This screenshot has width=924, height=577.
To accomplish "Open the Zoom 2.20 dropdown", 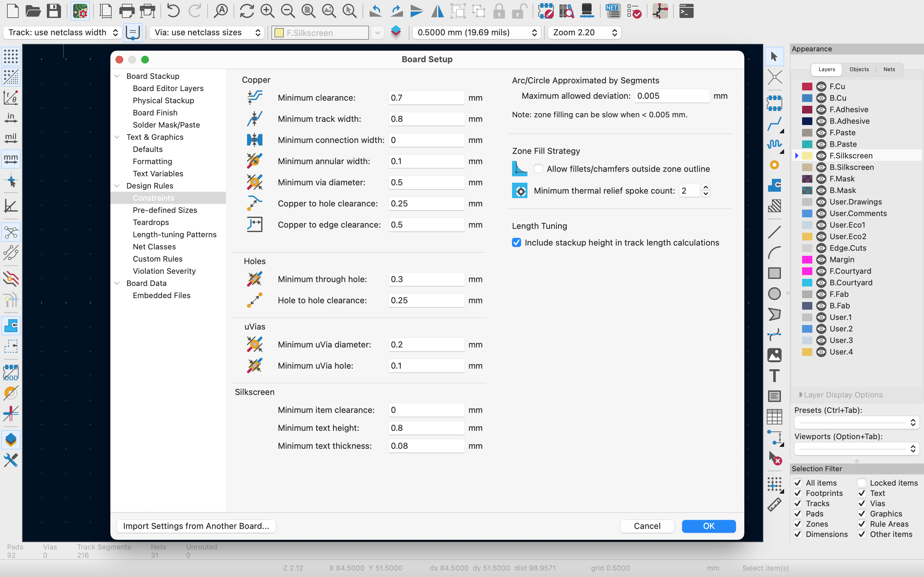I will [584, 32].
